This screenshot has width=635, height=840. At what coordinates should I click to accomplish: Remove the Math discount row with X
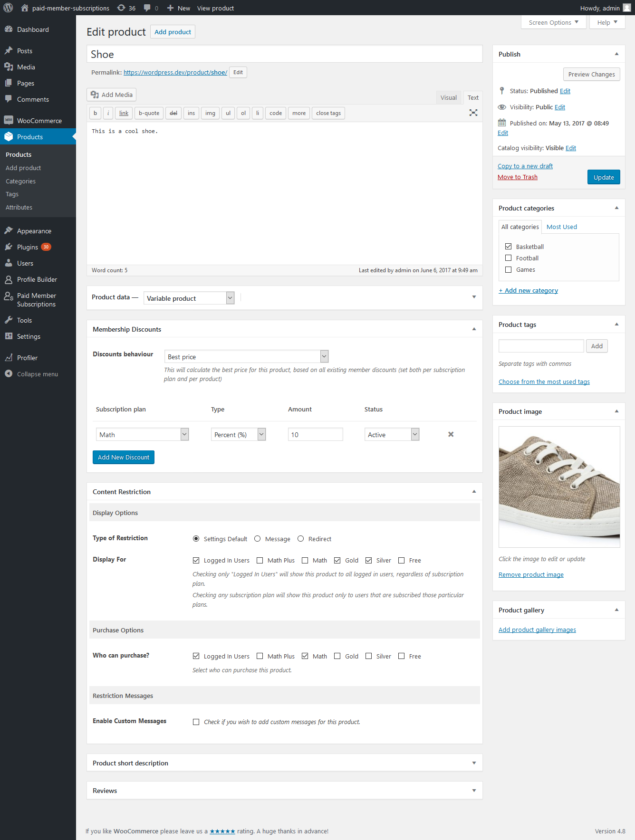click(x=451, y=434)
